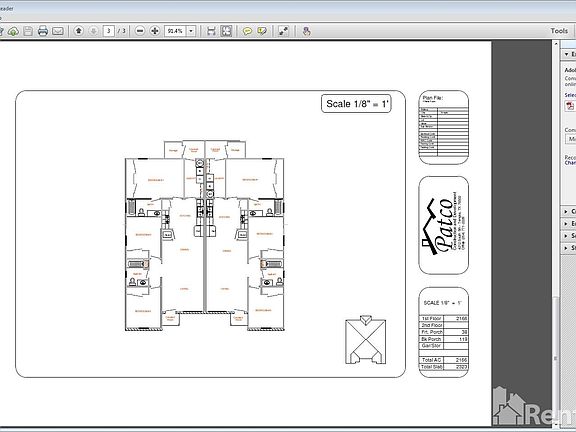This screenshot has height=432, width=576.
Task: Click the email envelope icon
Action: point(58,31)
